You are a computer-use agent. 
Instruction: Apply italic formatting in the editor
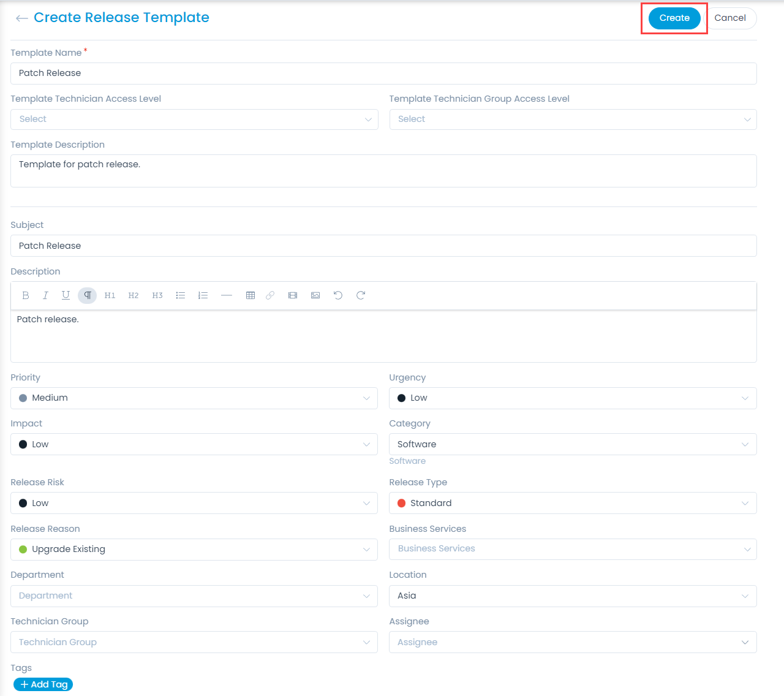click(x=45, y=295)
